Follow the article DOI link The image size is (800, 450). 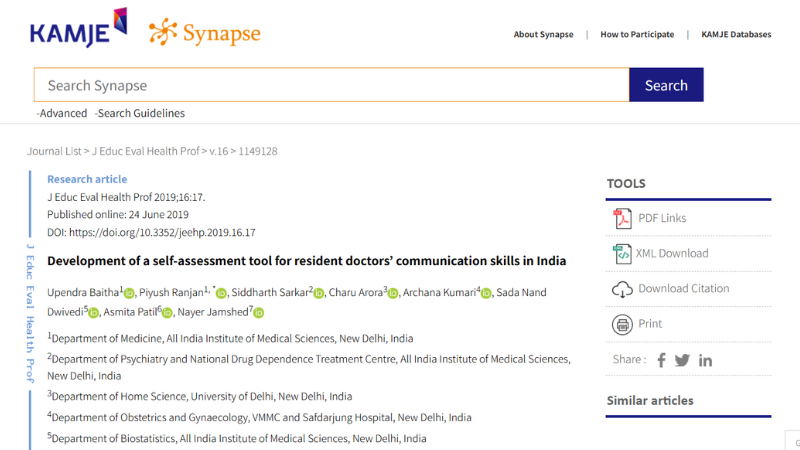pyautogui.click(x=162, y=232)
